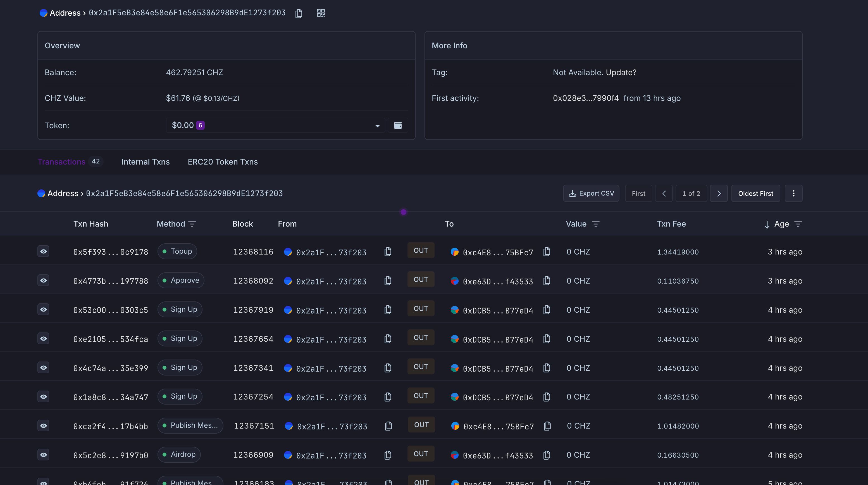Go to previous page with left chevron
868x485 pixels.
(664, 193)
